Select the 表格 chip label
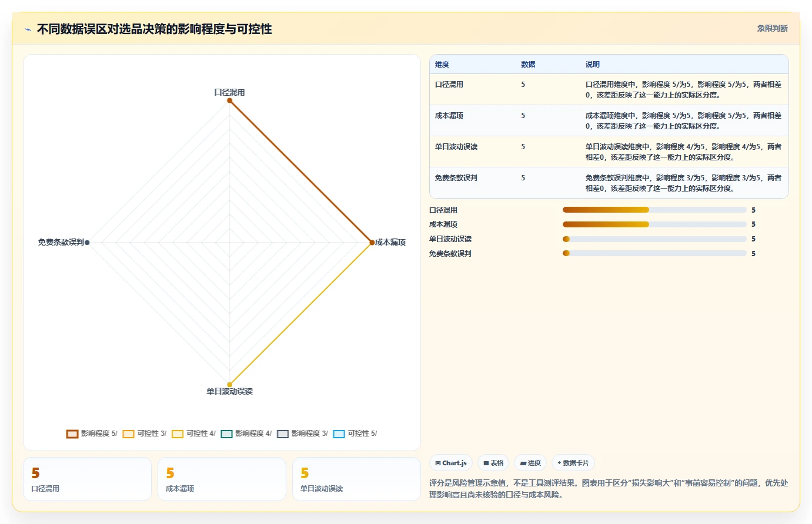812x524 pixels. pos(497,463)
